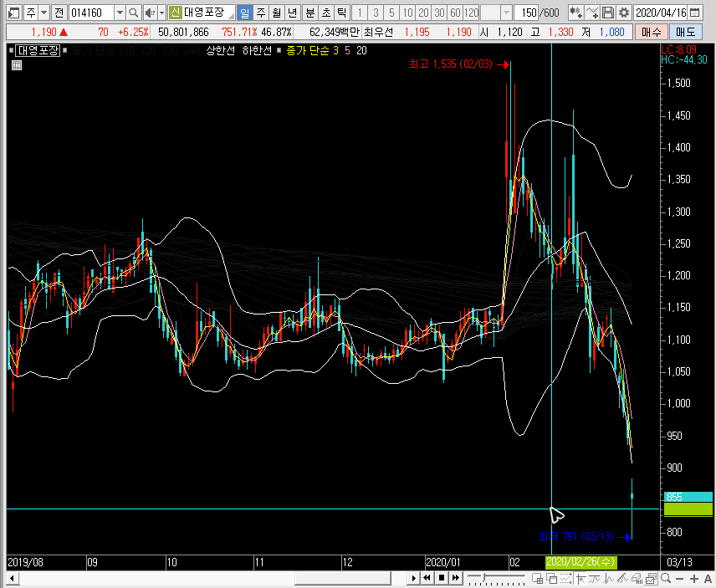
Task: Fast forward the chart replay
Action: tap(456, 578)
